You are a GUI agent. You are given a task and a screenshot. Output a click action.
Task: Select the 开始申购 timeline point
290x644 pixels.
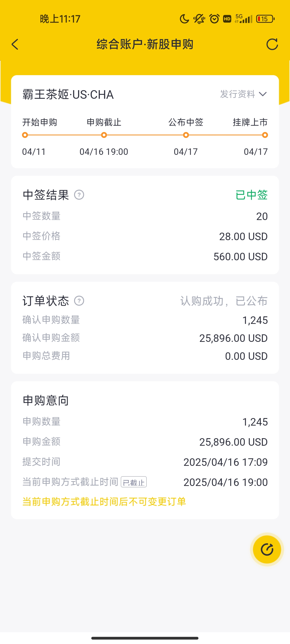[x=25, y=135]
